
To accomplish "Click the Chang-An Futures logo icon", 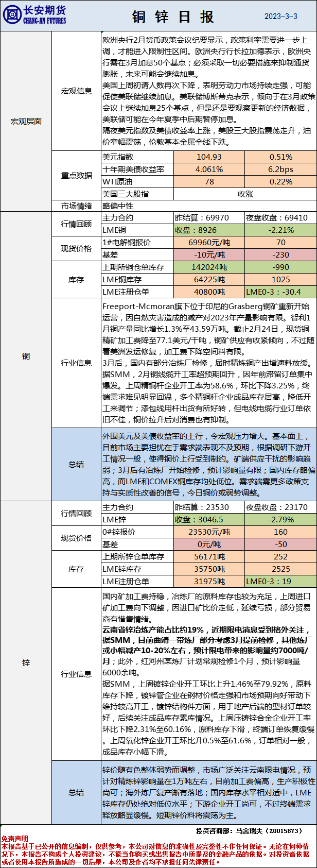I will pyautogui.click(x=12, y=15).
